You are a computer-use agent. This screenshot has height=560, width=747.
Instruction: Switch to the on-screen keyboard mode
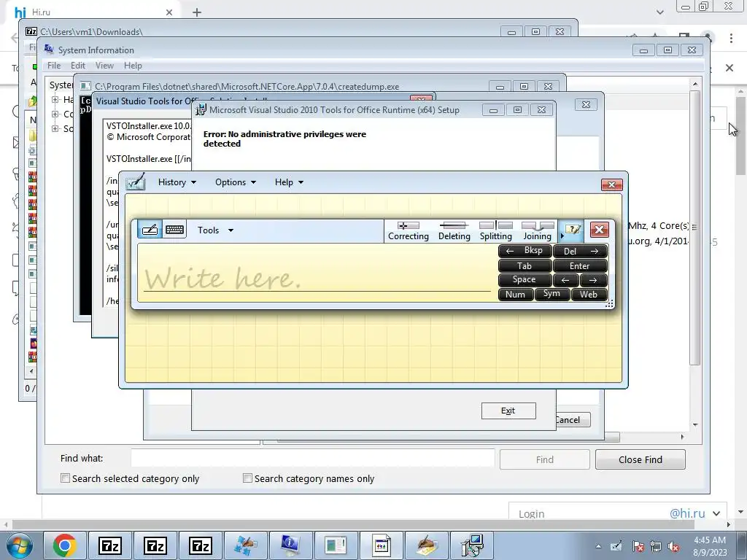click(x=174, y=230)
